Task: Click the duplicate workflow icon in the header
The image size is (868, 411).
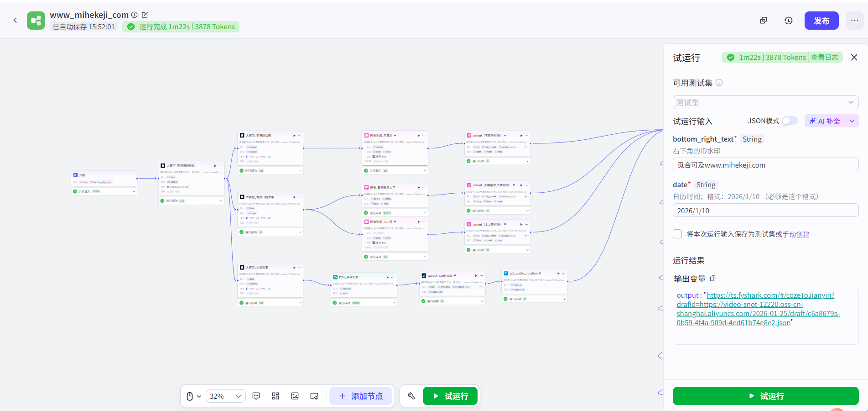Action: coord(763,21)
